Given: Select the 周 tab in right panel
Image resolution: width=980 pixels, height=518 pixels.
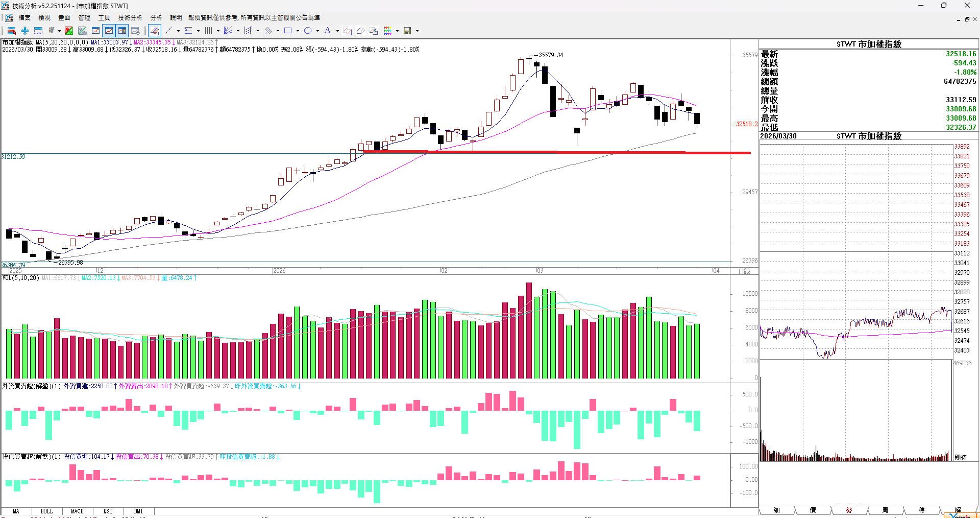Looking at the screenshot, I should [x=885, y=510].
